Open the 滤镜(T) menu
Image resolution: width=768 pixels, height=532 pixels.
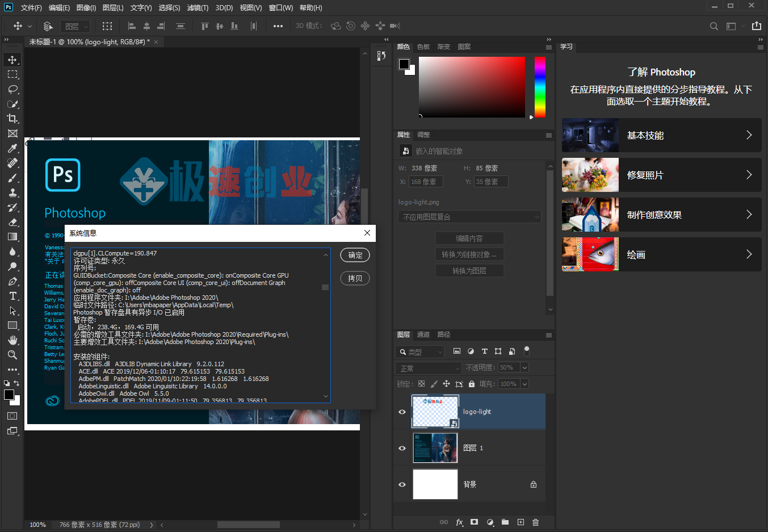click(198, 8)
